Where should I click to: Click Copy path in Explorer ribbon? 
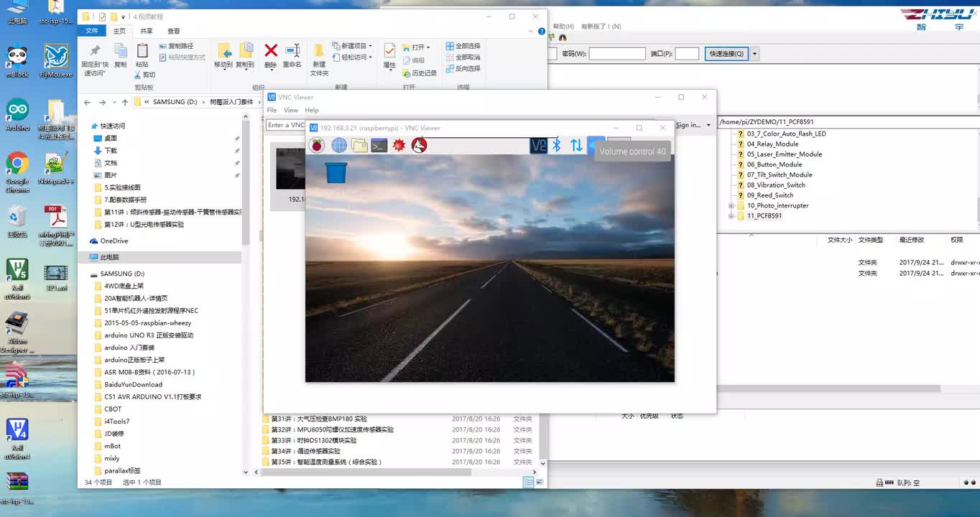point(176,46)
